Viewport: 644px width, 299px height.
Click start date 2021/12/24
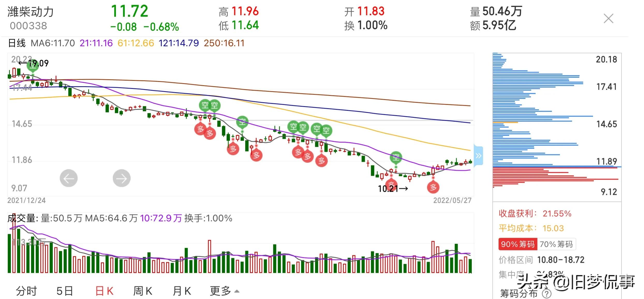[26, 201]
